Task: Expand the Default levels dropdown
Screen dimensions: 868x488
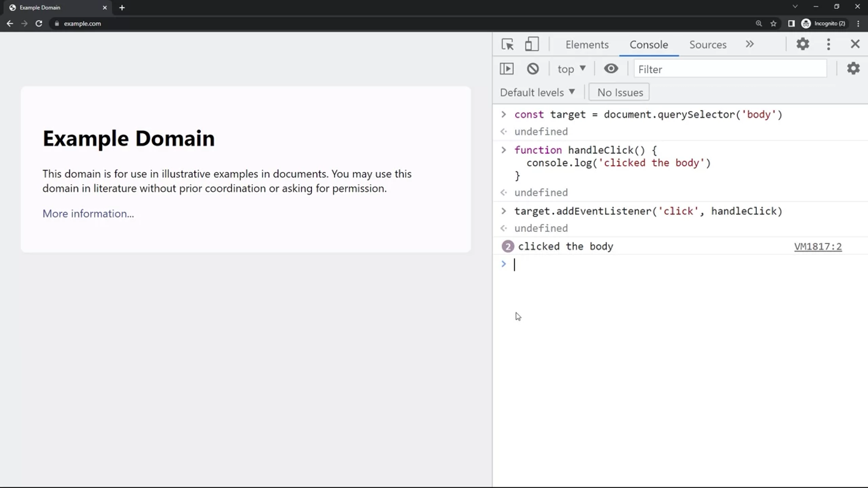Action: pyautogui.click(x=538, y=92)
